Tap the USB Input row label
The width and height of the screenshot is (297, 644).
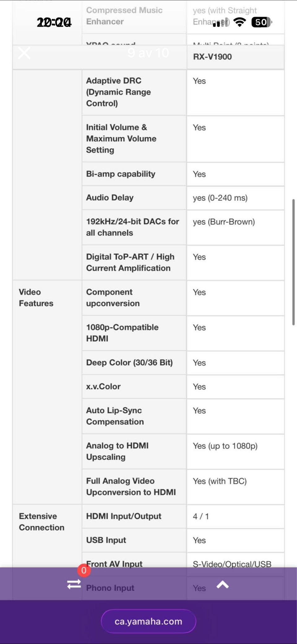point(106,540)
